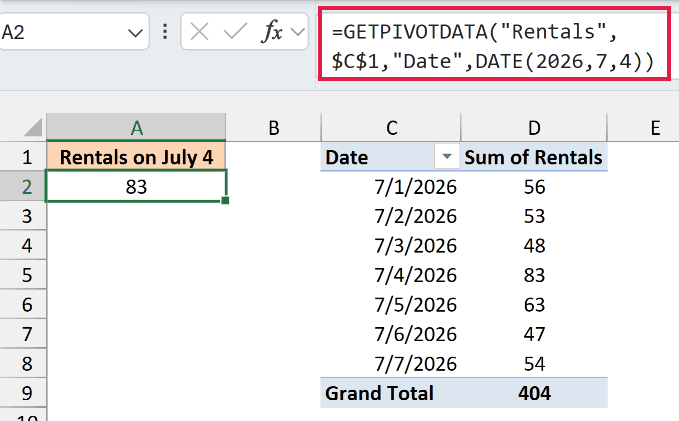
Task: Click the date cell 7/2/2026
Action: (x=391, y=216)
